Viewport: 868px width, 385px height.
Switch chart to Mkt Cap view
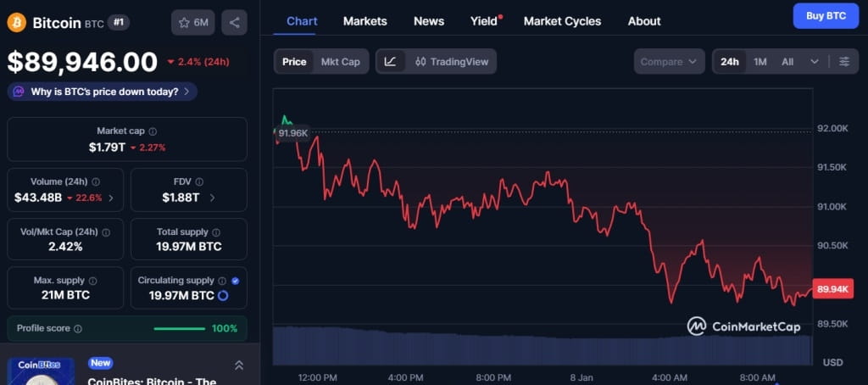[x=341, y=62]
